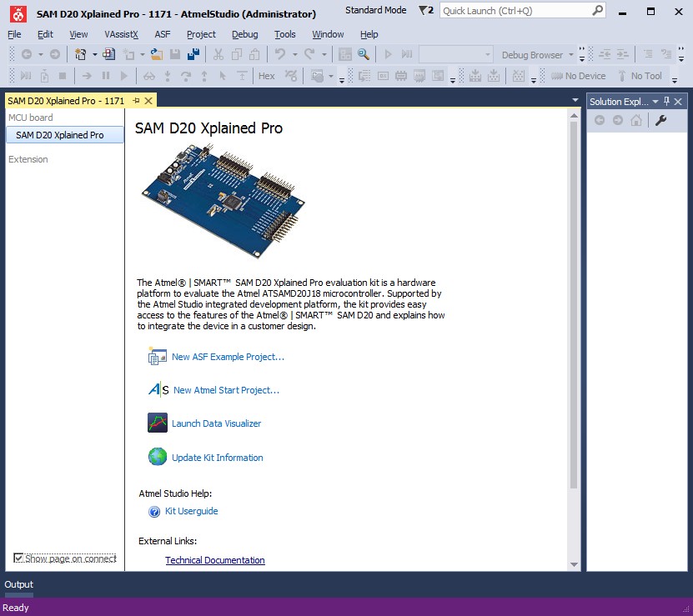Open the empty solution configurations combo box
The width and height of the screenshot is (693, 616).
tap(455, 55)
